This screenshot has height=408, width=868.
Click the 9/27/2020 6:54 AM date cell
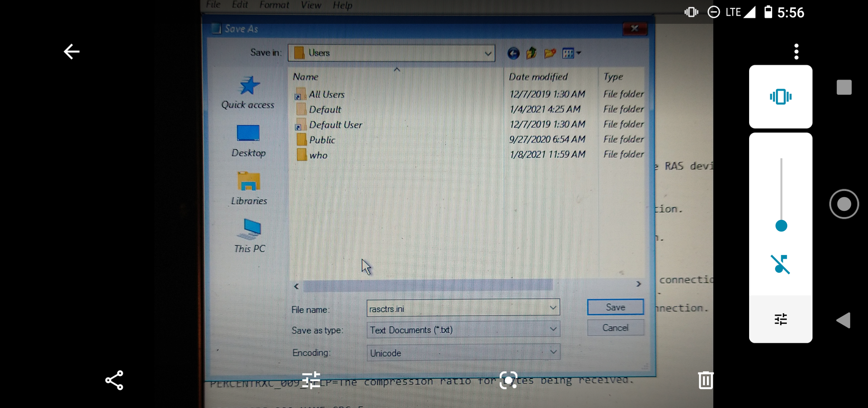547,139
